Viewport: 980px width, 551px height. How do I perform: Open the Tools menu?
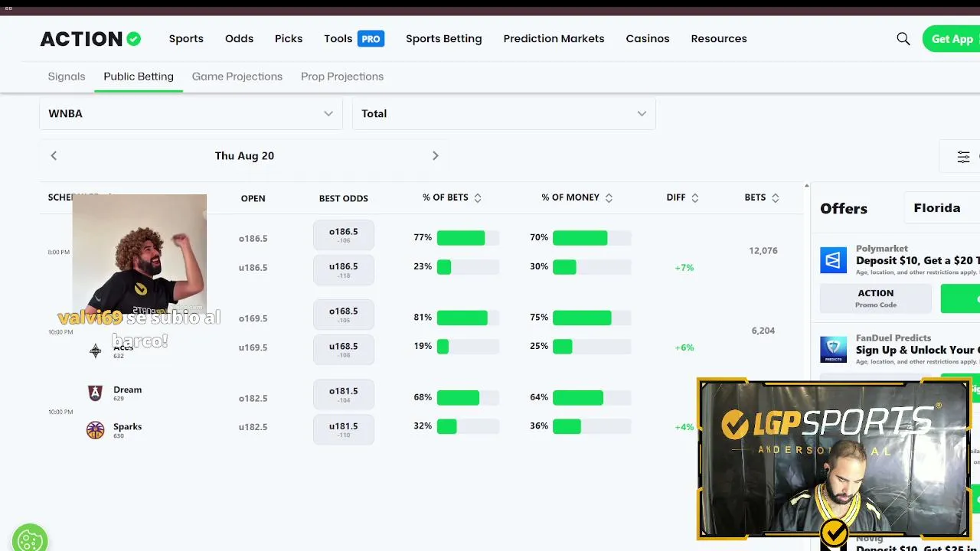[x=338, y=38]
